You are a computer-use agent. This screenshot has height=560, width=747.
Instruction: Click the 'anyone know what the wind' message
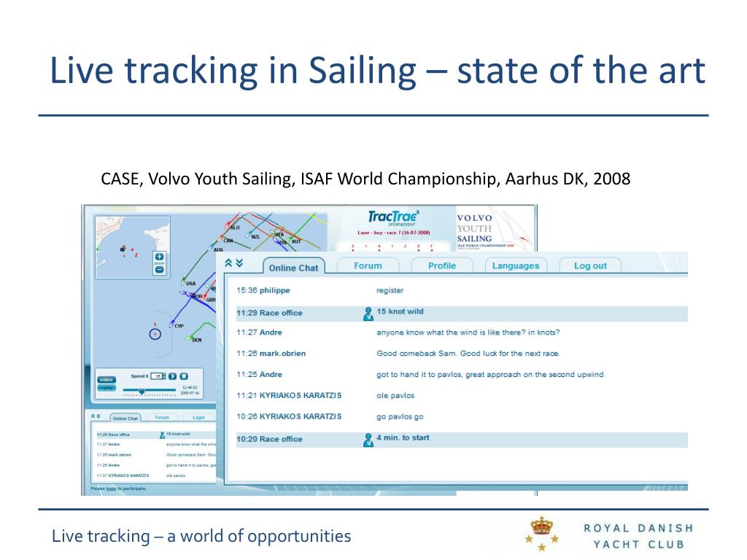[x=468, y=332]
